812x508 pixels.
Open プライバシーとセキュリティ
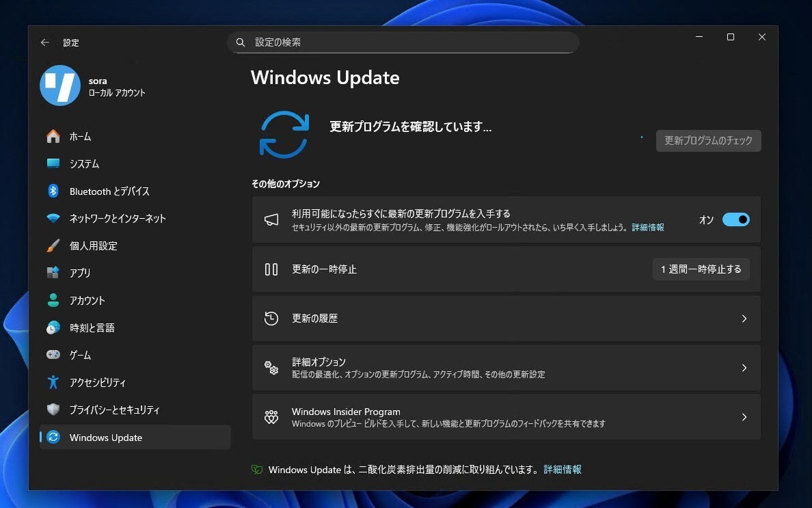coord(135,410)
